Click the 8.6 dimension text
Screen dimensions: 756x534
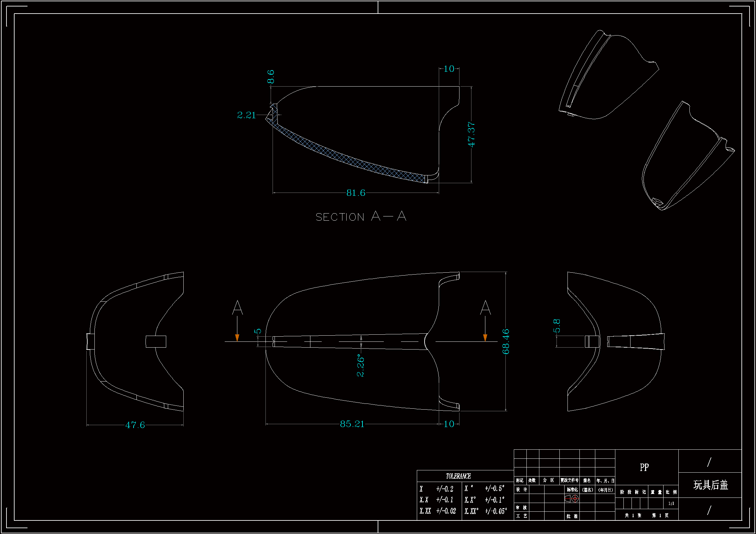coord(271,76)
